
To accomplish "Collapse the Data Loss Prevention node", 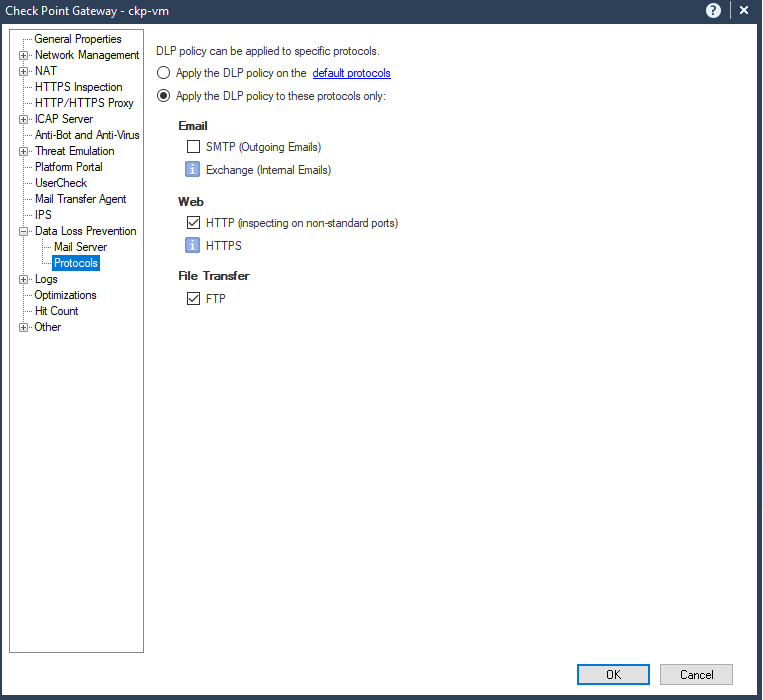I will [x=23, y=231].
